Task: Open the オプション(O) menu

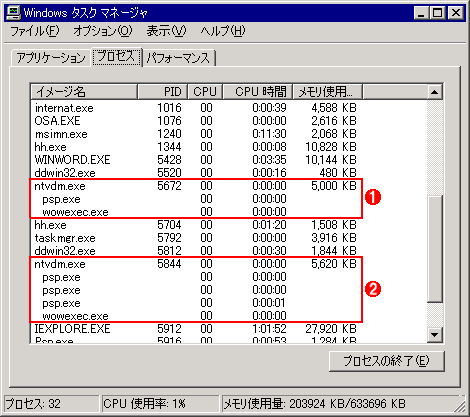Action: [103, 31]
